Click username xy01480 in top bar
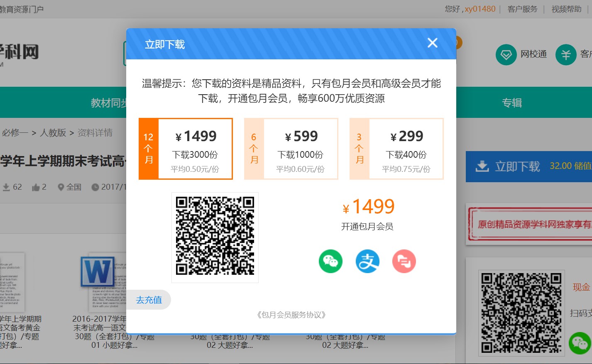 pos(480,9)
